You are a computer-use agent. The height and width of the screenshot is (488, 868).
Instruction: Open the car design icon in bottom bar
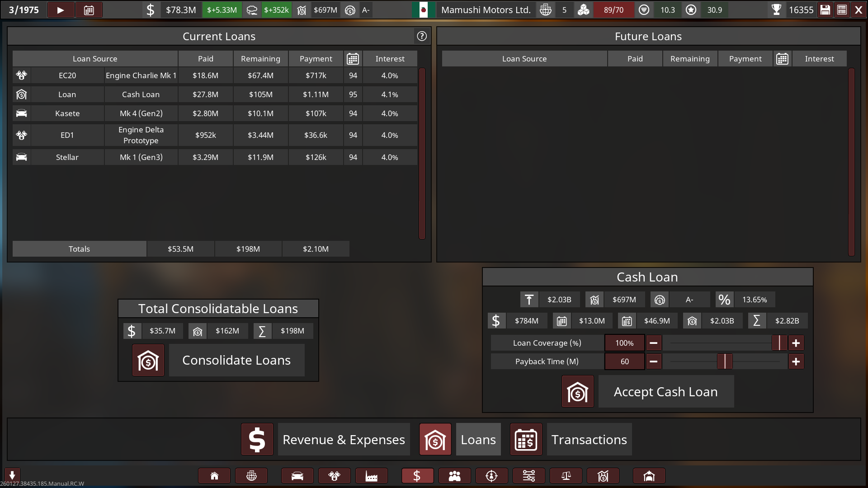pyautogui.click(x=297, y=476)
